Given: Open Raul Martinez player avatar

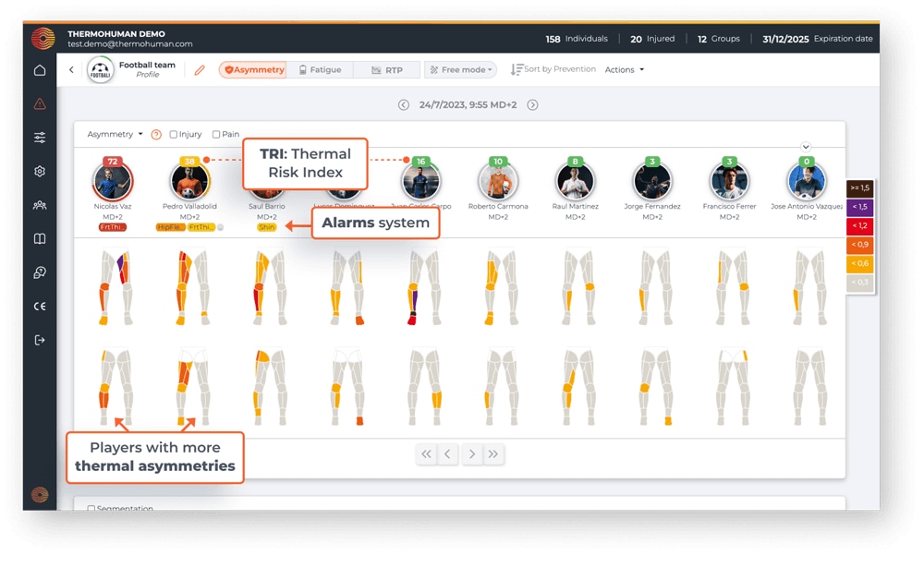Looking at the screenshot, I should point(575,180).
